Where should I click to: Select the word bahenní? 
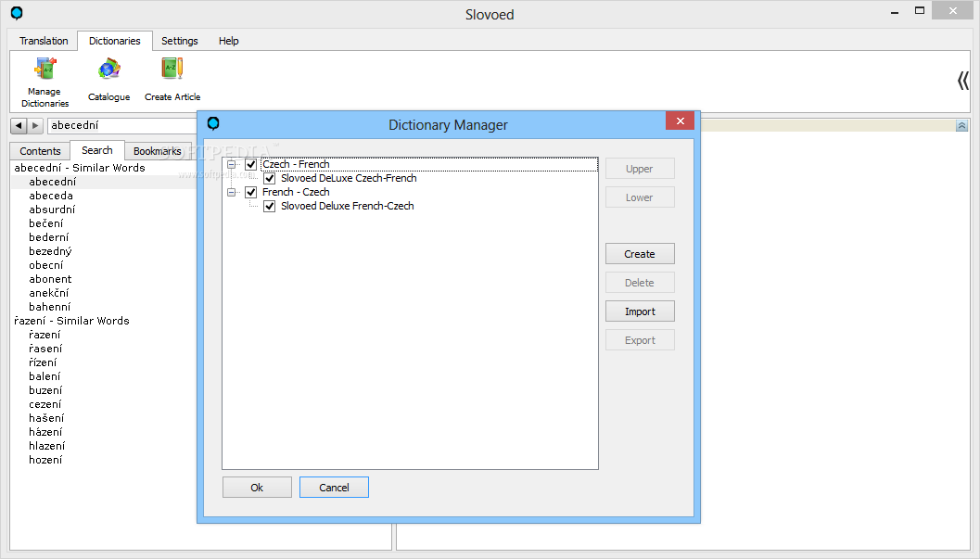coord(49,307)
